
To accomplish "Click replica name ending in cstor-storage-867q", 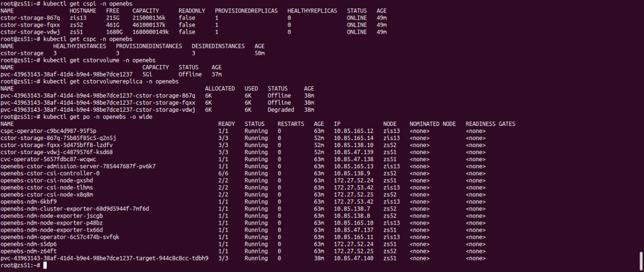I will pos(98,95).
